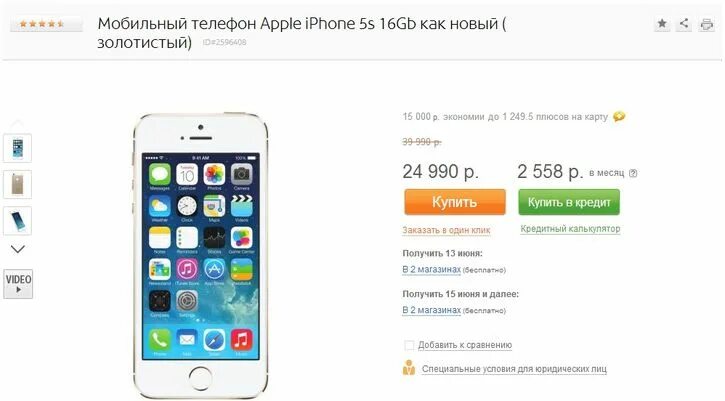This screenshot has height=401, width=725.
Task: Open bonus points chat bubble icon
Action: [619, 117]
